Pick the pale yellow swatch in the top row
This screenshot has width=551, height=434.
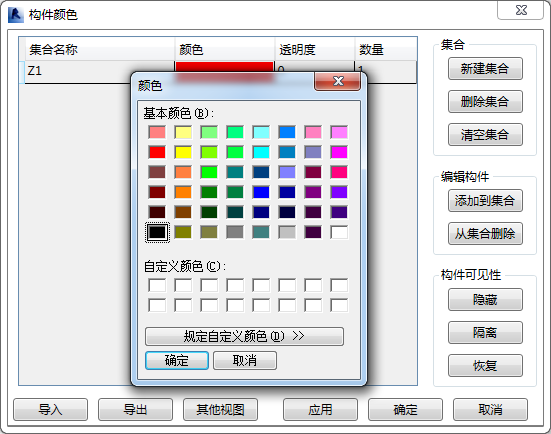point(183,132)
